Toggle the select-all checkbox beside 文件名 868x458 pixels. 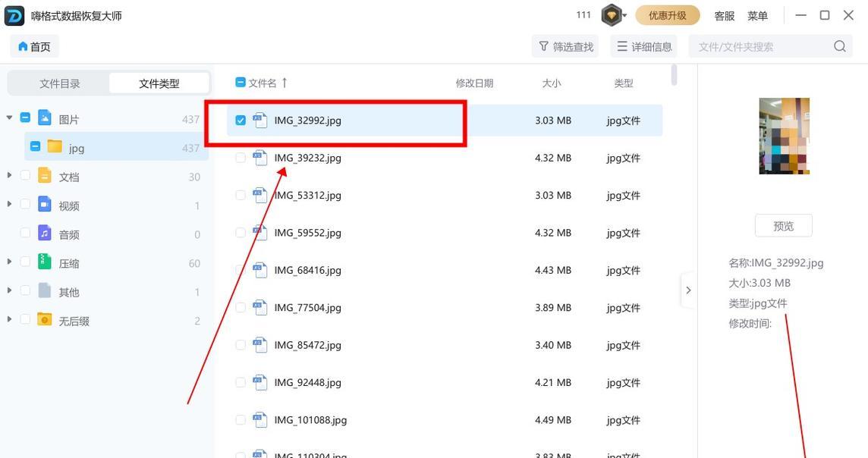coord(241,83)
